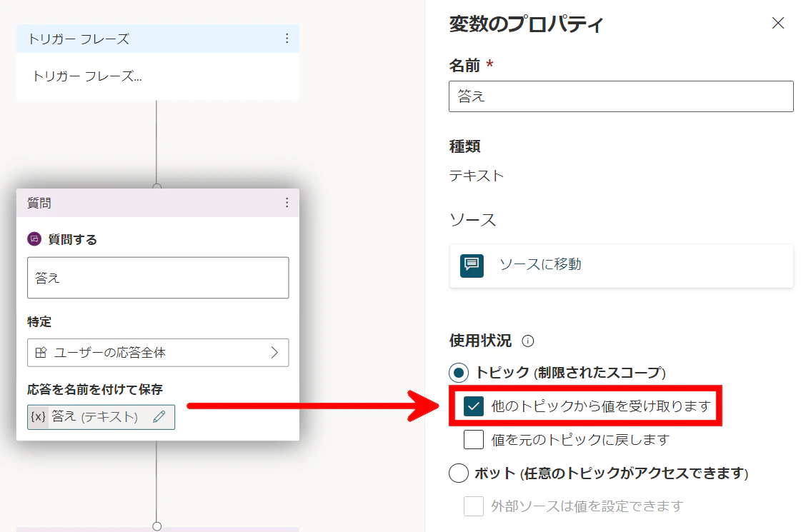Open the Trigger Phrases node options menu
This screenshot has width=806, height=532.
pyautogui.click(x=287, y=39)
